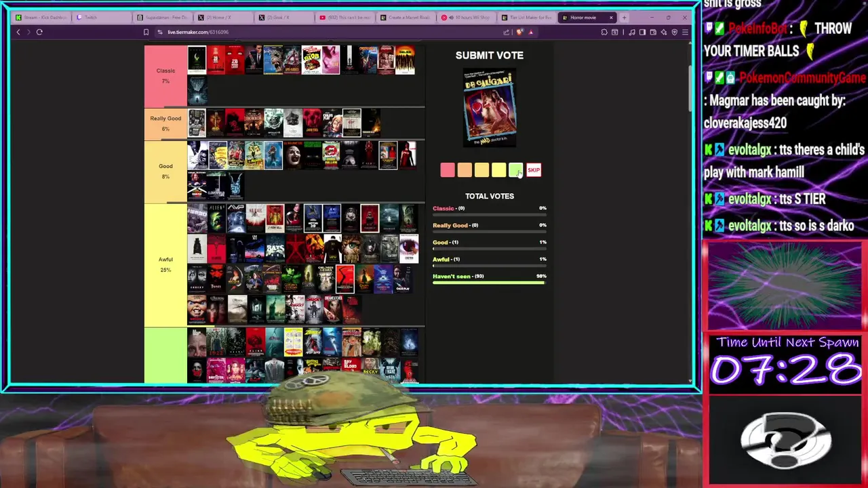Switch to the Tier List Maker tab
Viewport: 868px width, 488px height.
(527, 18)
